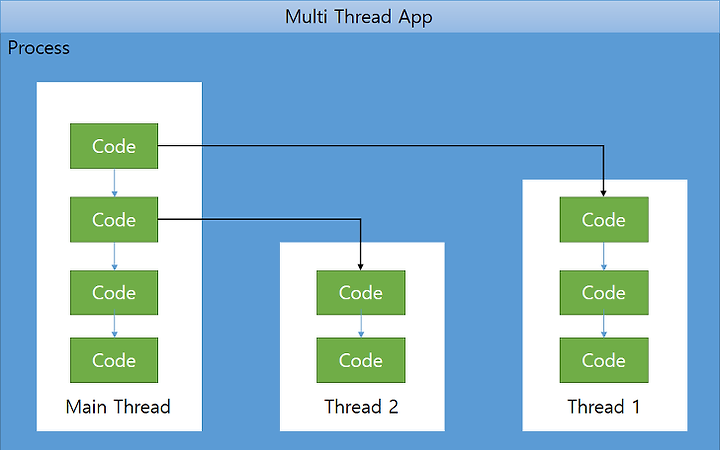Screen dimensions: 720x450
Task: Select the first Code box in Main Thread
Action: [114, 146]
